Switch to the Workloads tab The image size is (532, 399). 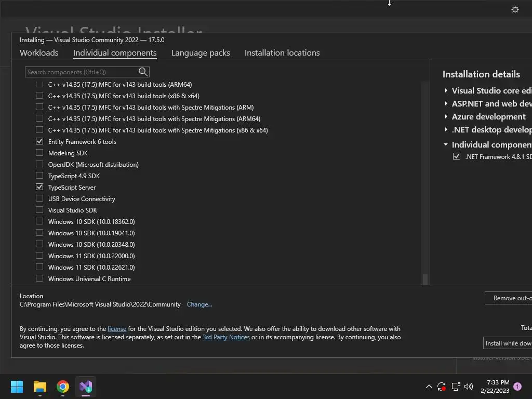pyautogui.click(x=39, y=52)
